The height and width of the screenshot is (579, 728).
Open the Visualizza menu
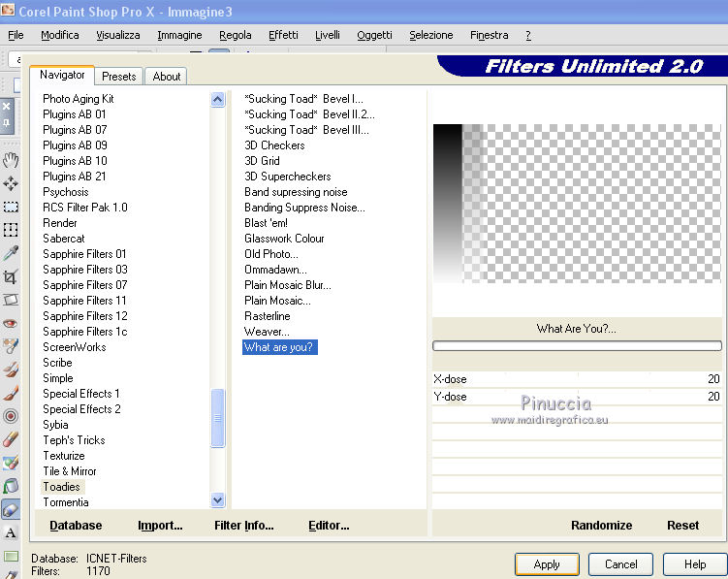(118, 35)
